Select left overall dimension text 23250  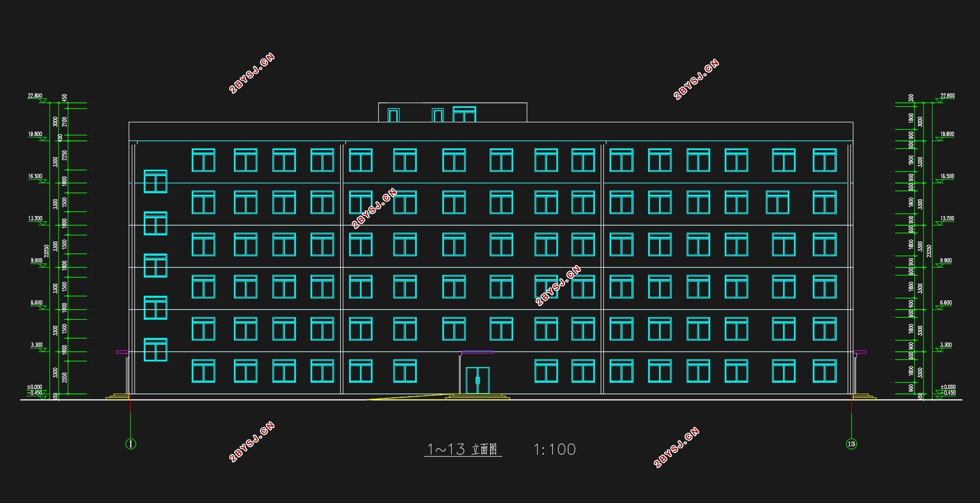pos(46,251)
